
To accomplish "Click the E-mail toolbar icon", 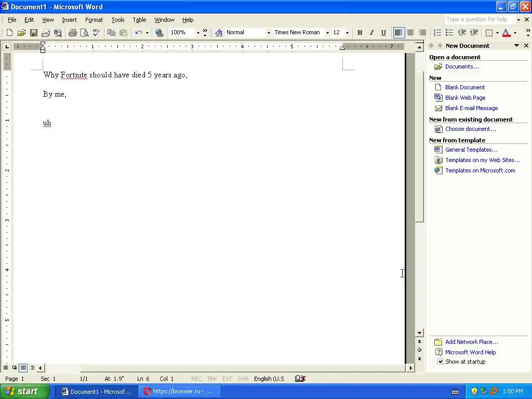I will (x=46, y=33).
